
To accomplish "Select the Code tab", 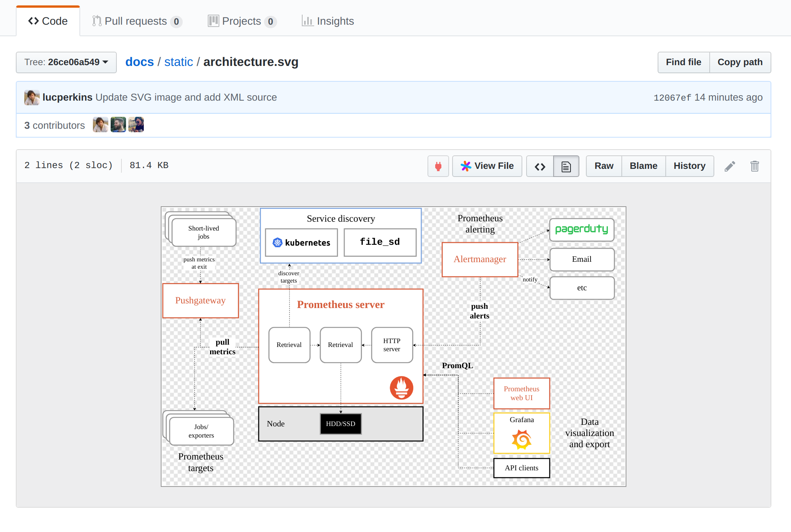I will tap(48, 21).
